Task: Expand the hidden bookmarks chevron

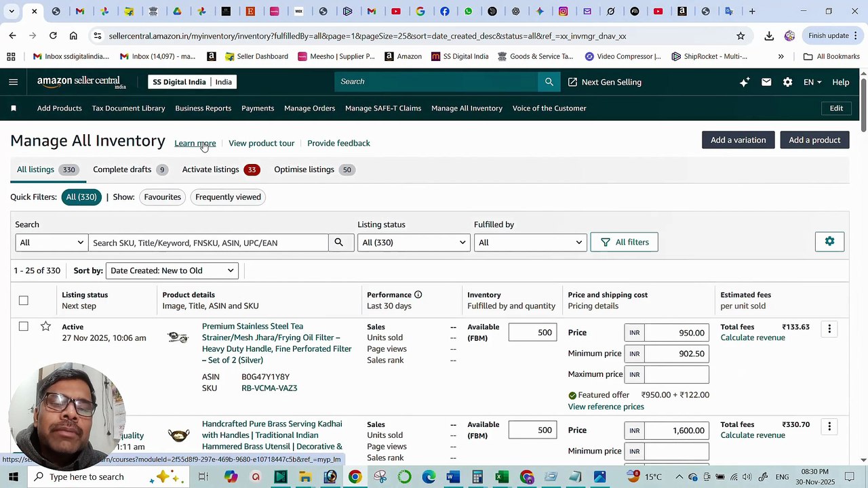Action: coord(781,57)
